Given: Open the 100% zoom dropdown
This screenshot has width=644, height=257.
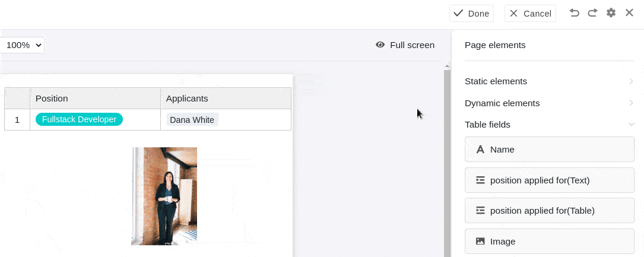Looking at the screenshot, I should (x=23, y=45).
